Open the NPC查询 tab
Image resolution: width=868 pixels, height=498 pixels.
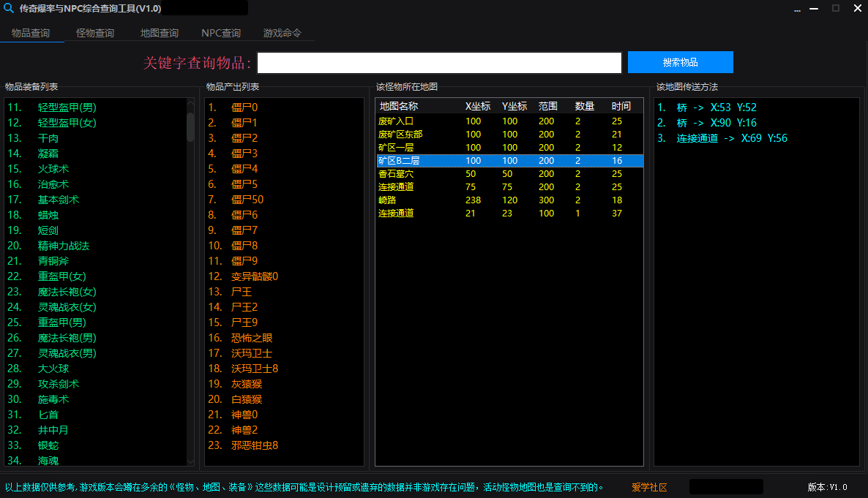221,33
